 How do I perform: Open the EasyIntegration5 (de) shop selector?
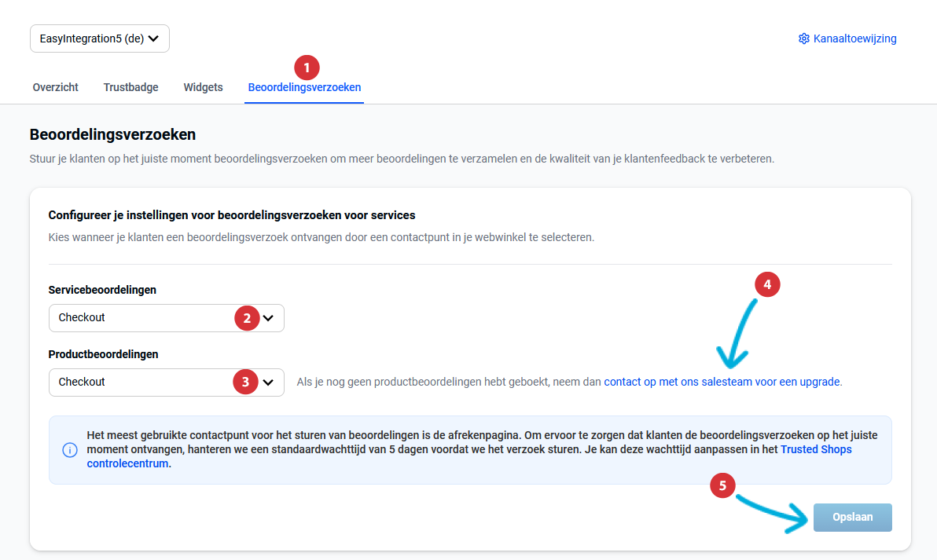[x=99, y=38]
